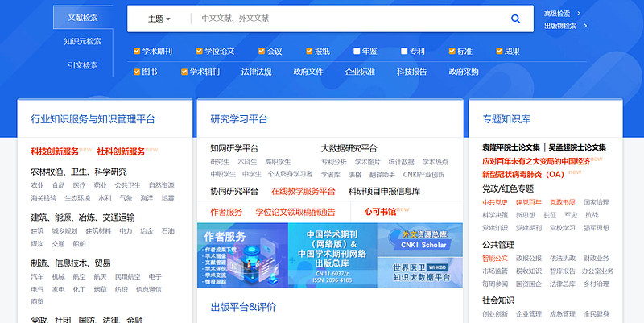The width and height of the screenshot is (644, 323).
Task: Open 科技创新服务 link
Action: click(x=55, y=151)
